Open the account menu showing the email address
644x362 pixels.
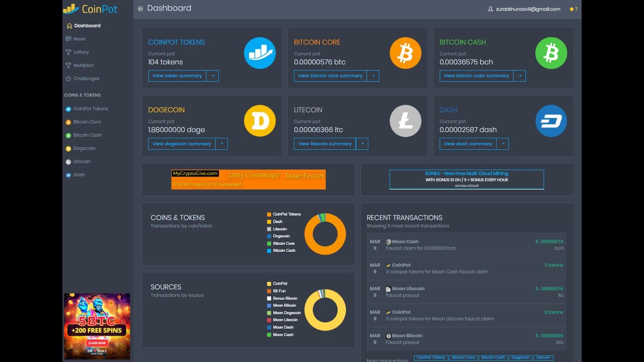(524, 9)
